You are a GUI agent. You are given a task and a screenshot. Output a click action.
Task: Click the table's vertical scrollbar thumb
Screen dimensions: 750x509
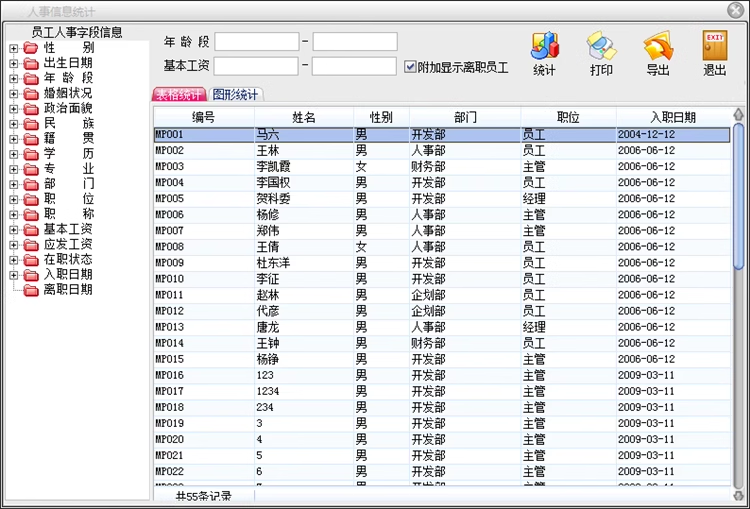tap(739, 196)
